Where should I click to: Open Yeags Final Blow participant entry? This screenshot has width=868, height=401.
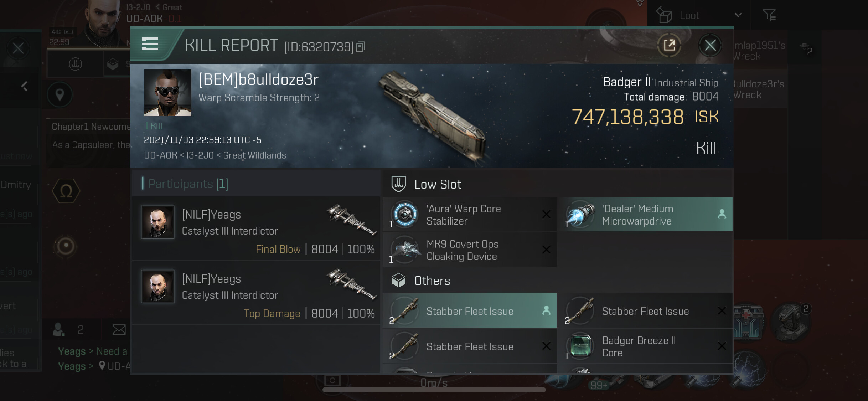256,228
